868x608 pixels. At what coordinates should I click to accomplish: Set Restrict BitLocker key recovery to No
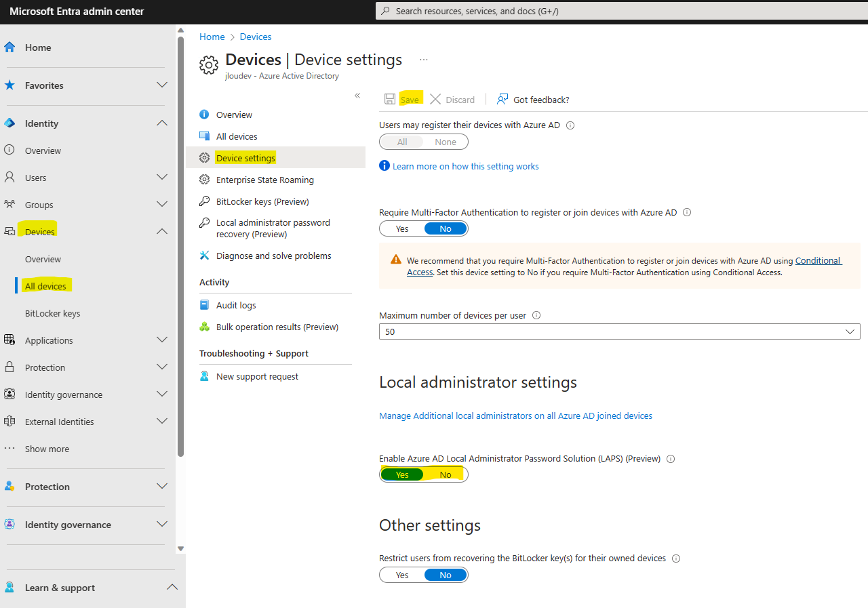(x=446, y=575)
